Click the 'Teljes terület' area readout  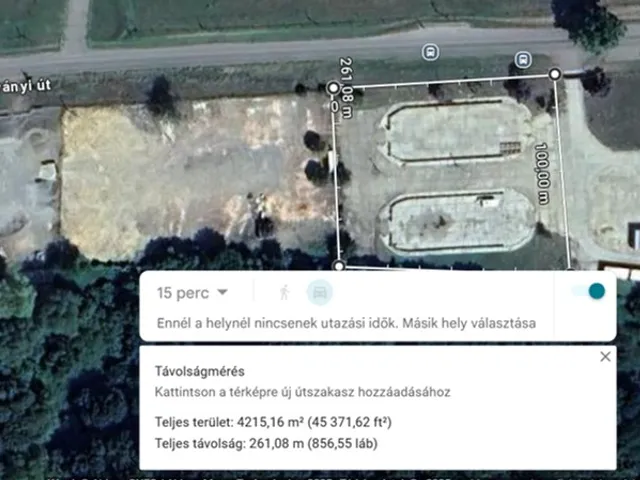click(x=273, y=422)
